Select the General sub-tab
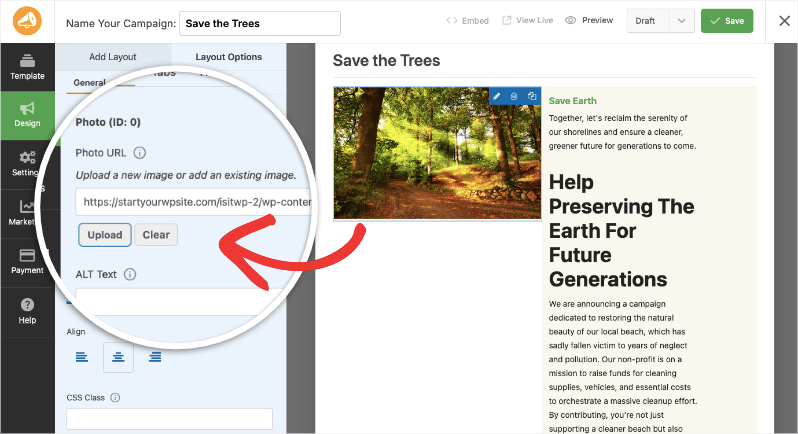Screen dimensions: 798x434 (90, 82)
